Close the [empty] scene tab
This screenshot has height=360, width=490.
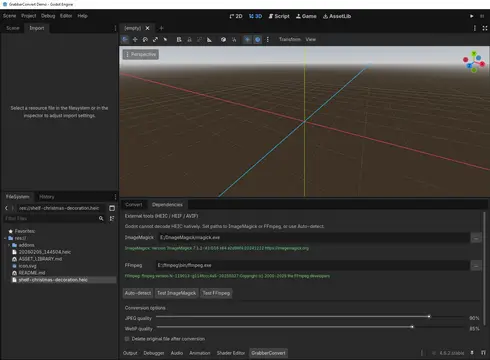tap(147, 28)
